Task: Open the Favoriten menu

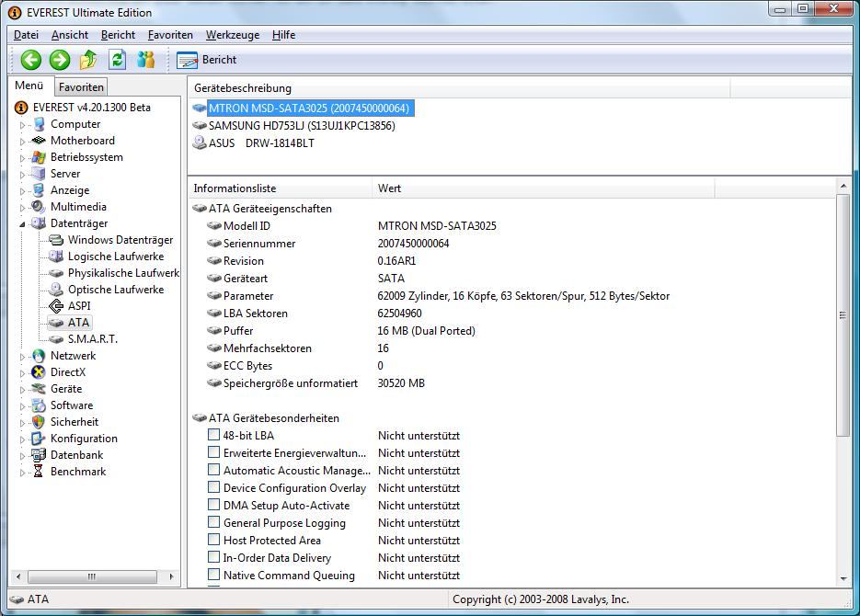Action: coord(170,35)
